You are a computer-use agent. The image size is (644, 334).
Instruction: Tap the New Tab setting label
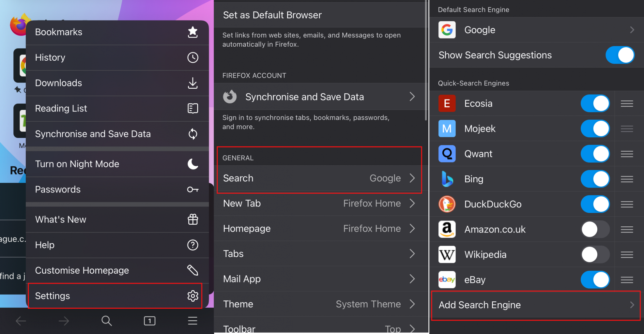[242, 203]
